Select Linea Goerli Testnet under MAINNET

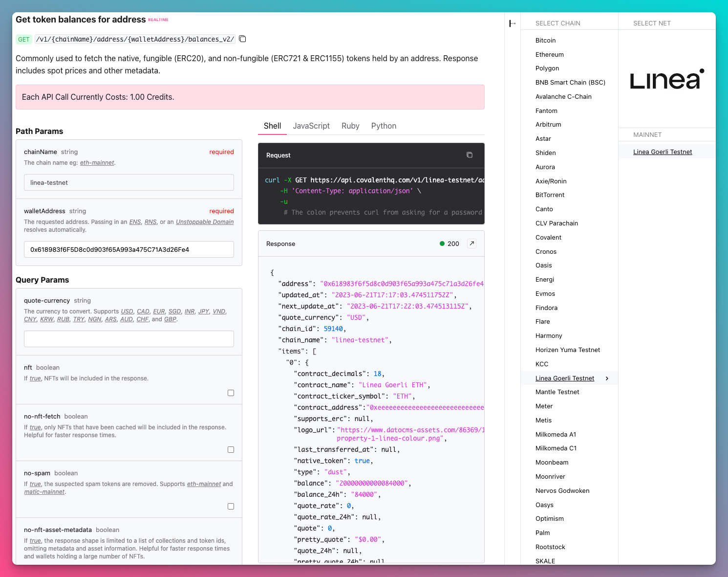(x=663, y=152)
